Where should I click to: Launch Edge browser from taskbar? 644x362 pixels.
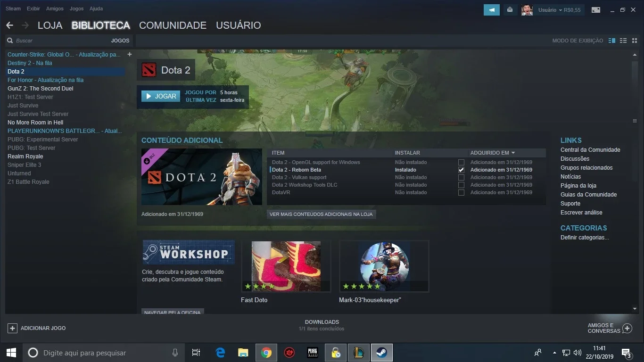coord(220,353)
